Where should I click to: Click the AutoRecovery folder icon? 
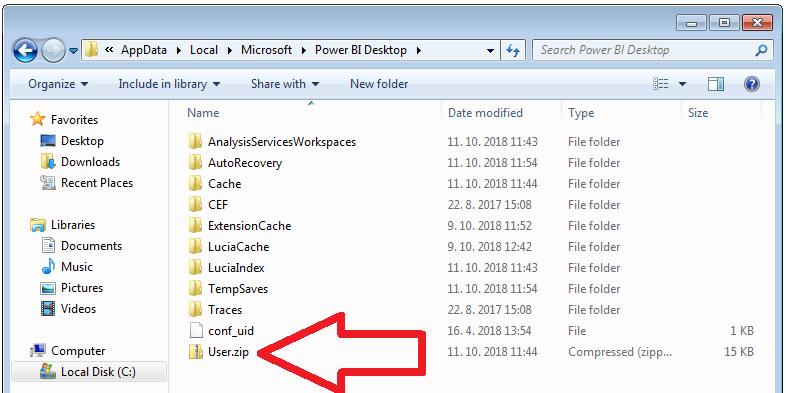point(195,163)
